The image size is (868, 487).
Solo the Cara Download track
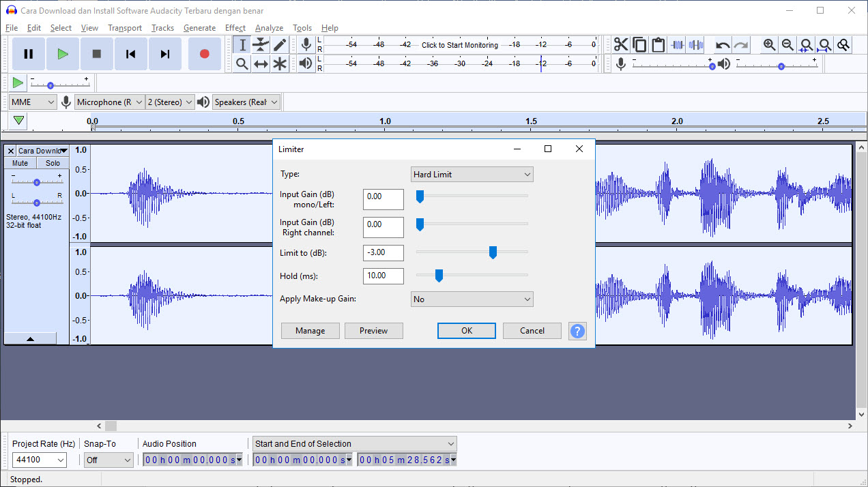point(53,163)
